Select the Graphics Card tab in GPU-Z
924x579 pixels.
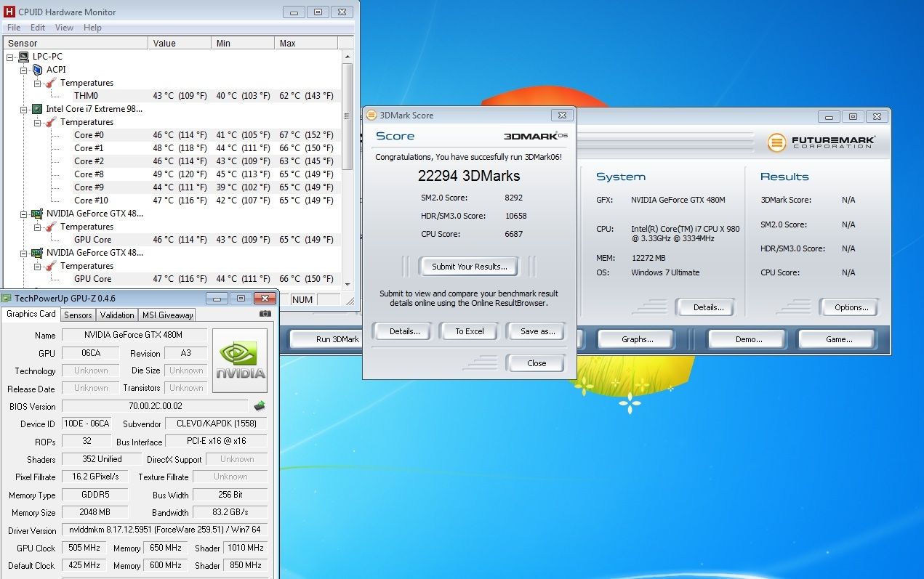pyautogui.click(x=31, y=314)
